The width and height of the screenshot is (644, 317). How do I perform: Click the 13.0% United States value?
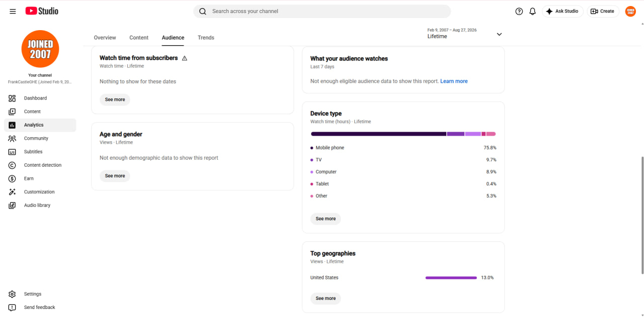pos(488,278)
